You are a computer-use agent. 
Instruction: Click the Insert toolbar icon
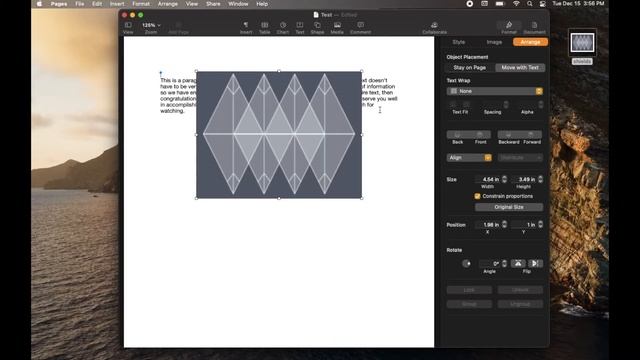(x=246, y=25)
